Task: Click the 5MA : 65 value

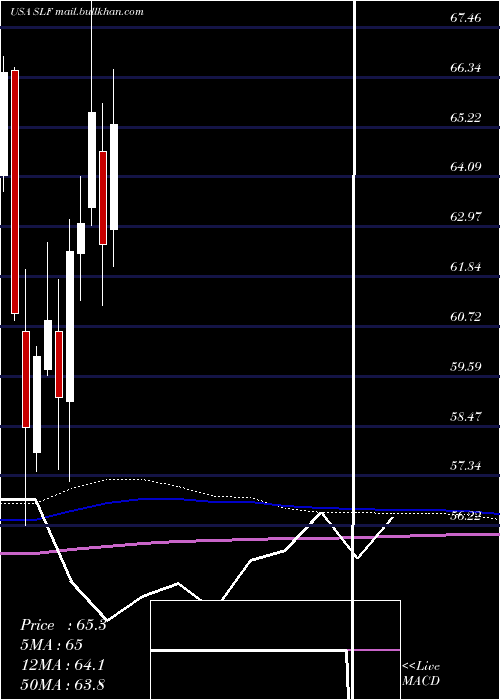Action: [51, 645]
